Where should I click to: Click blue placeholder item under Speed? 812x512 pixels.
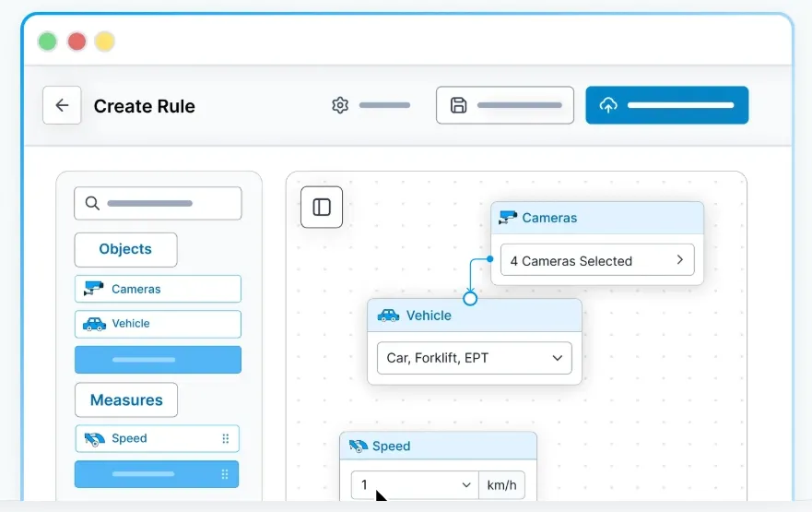point(157,474)
